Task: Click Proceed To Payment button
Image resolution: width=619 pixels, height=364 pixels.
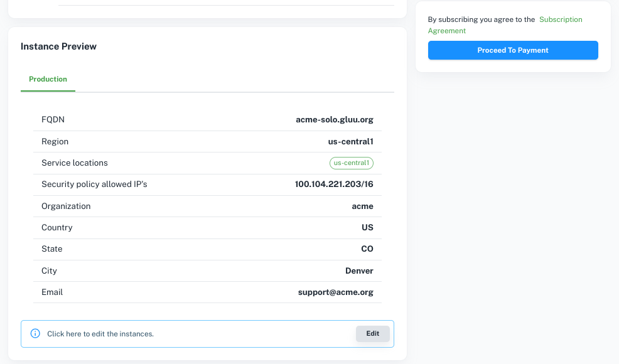Action: 513,50
